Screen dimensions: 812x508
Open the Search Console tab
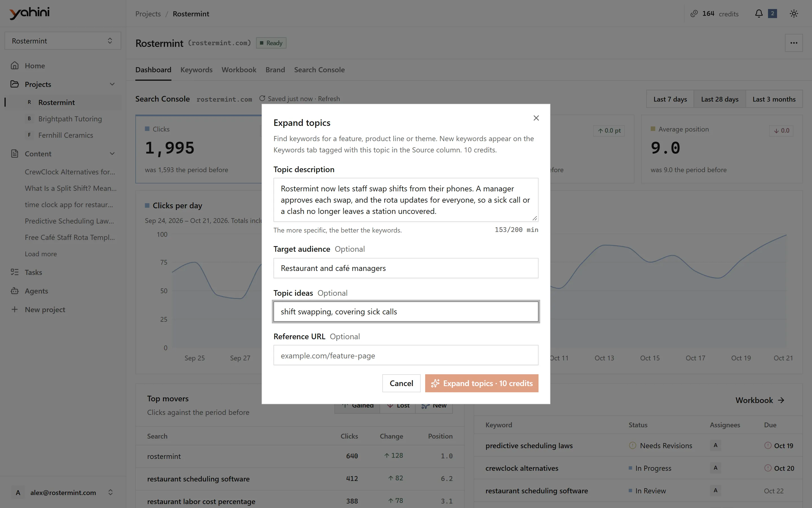319,69
